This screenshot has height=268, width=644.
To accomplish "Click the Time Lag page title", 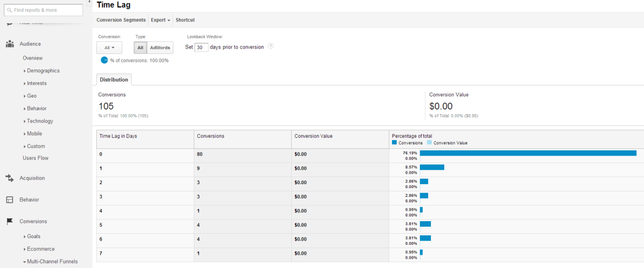I will coord(114,6).
